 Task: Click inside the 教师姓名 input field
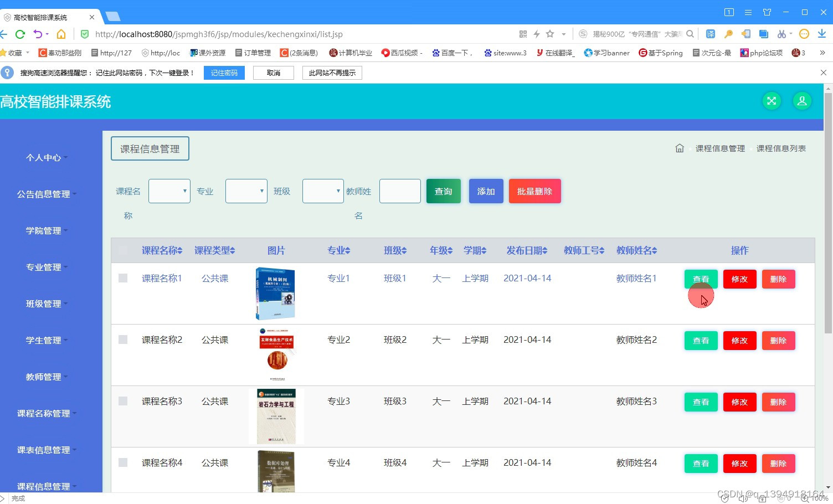400,191
